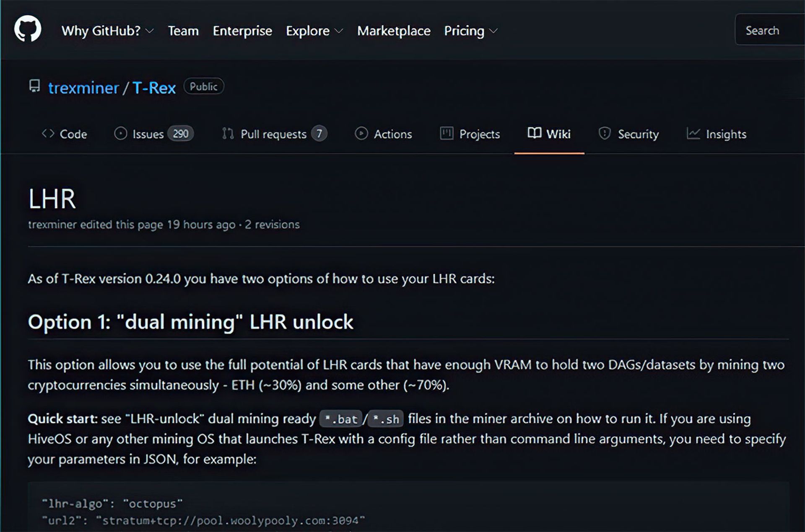The width and height of the screenshot is (805, 532).
Task: Click the 290 issues count badge
Action: coord(181,134)
